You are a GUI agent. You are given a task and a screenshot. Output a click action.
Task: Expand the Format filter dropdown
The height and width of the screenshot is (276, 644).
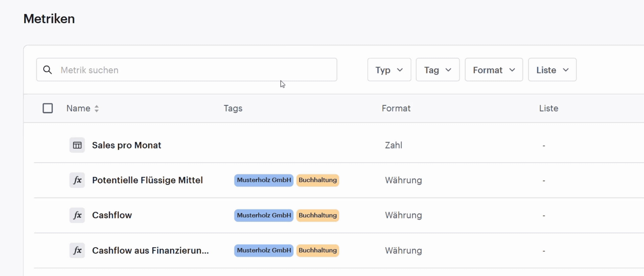pos(494,70)
